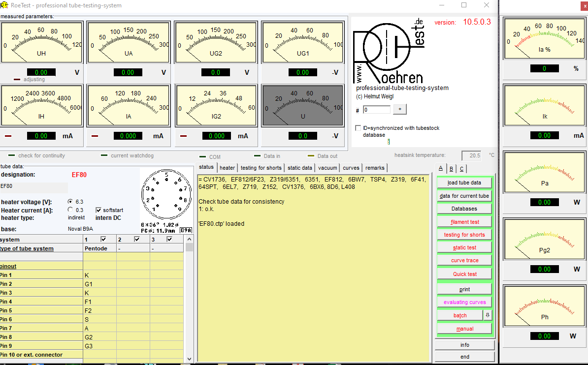Image resolution: width=588 pixels, height=365 pixels.
Task: Click the IA current gauge
Action: (129, 105)
